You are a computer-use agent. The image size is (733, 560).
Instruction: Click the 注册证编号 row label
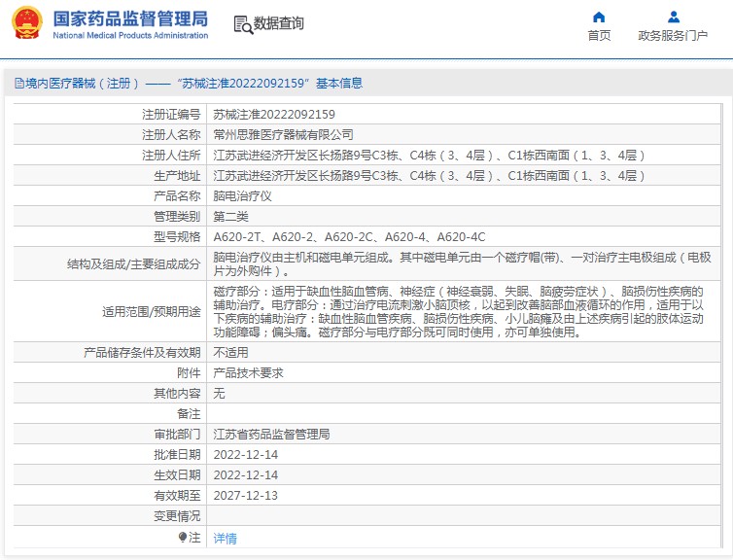171,115
